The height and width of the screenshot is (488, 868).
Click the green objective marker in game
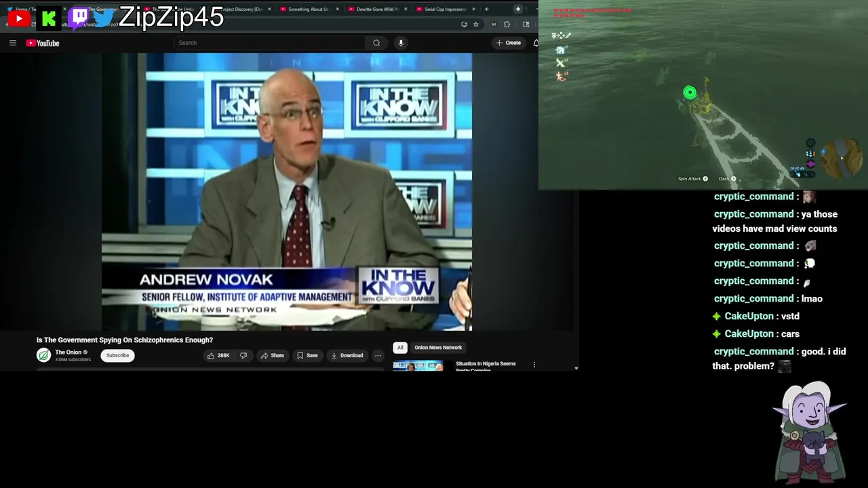tap(690, 93)
